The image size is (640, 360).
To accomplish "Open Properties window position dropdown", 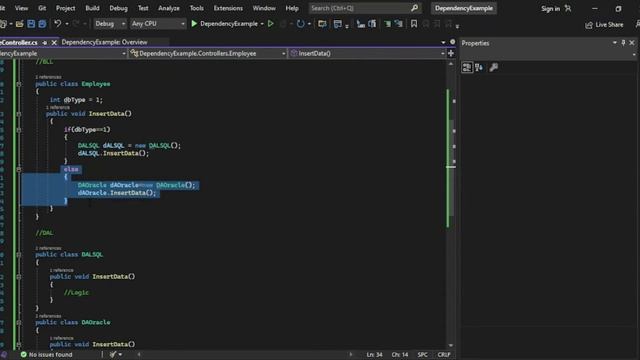I will 615,43.
